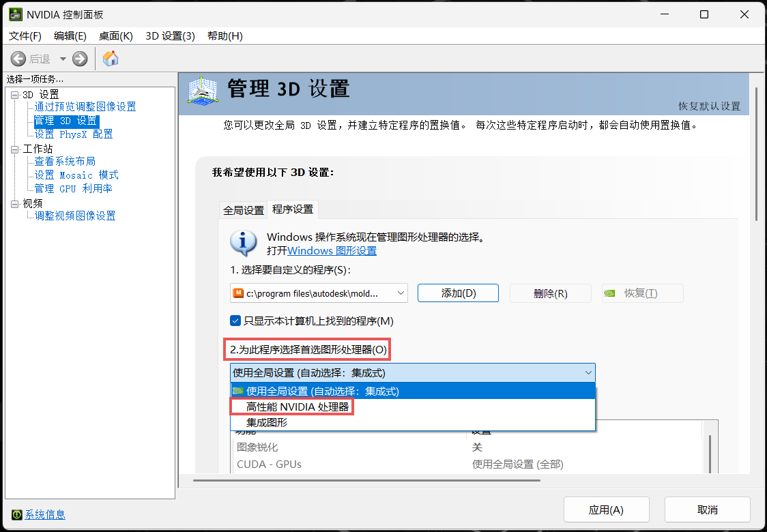Click the forward arrow icon in toolbar
Image resolution: width=767 pixels, height=532 pixels.
click(80, 59)
